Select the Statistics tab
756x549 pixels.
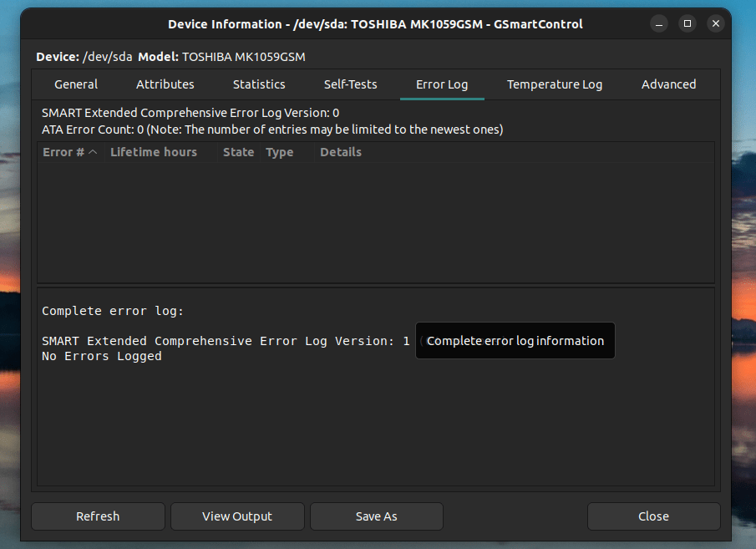[259, 84]
